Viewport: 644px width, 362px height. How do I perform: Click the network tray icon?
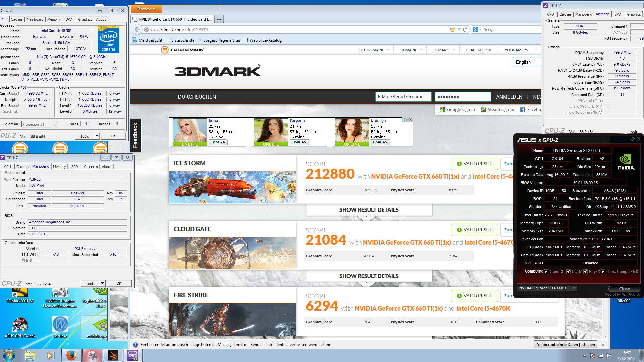click(600, 356)
